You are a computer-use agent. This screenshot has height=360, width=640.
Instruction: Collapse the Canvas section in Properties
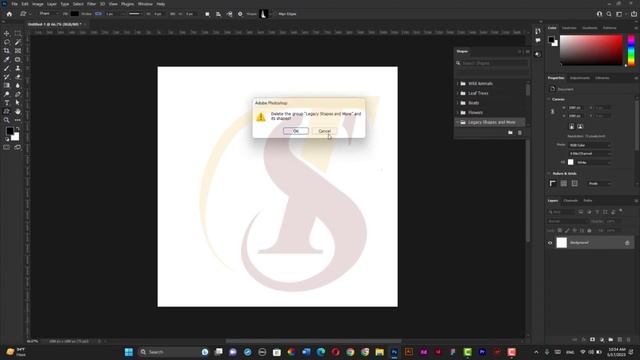[549, 99]
